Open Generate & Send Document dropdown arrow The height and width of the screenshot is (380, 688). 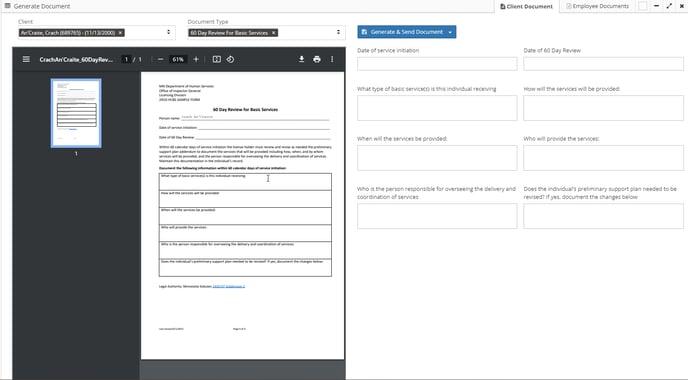450,32
